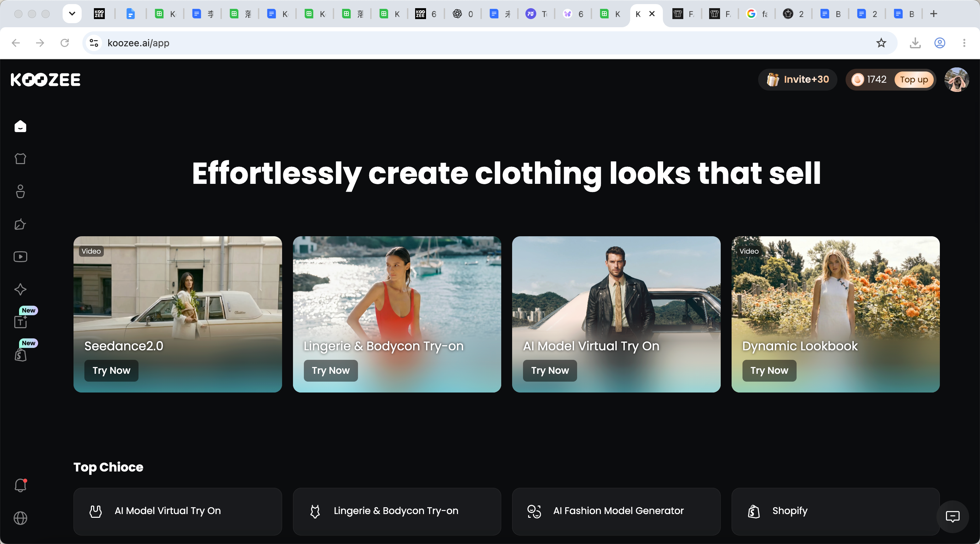This screenshot has width=980, height=544.
Task: Switch to the purple FU icon tab
Action: point(536,14)
